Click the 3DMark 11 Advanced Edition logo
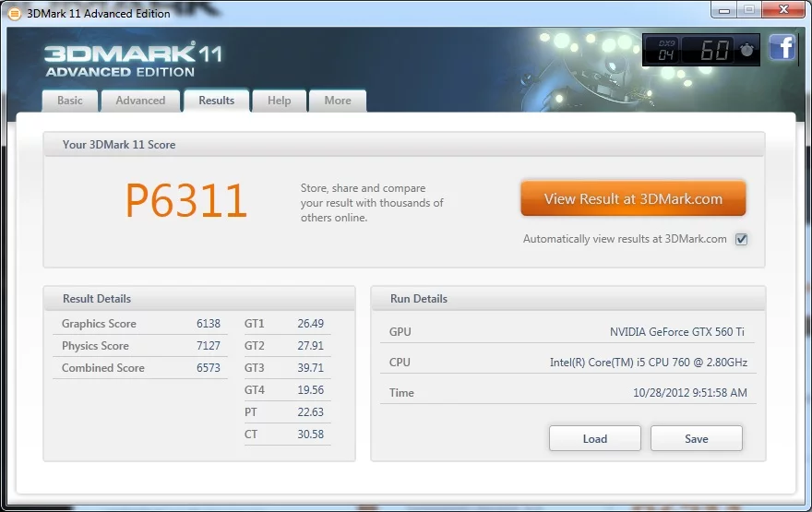The image size is (812, 512). (x=133, y=60)
